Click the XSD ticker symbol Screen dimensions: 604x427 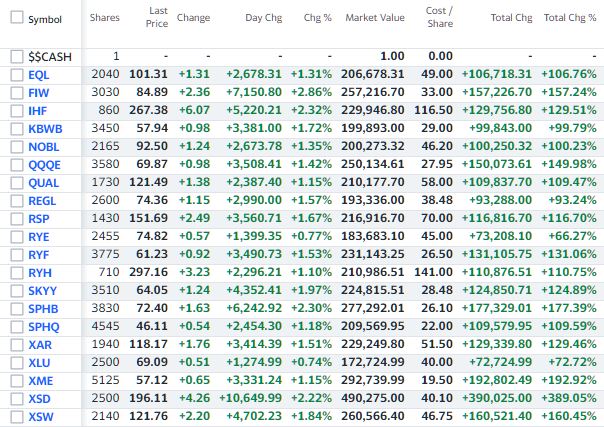pyautogui.click(x=40, y=398)
